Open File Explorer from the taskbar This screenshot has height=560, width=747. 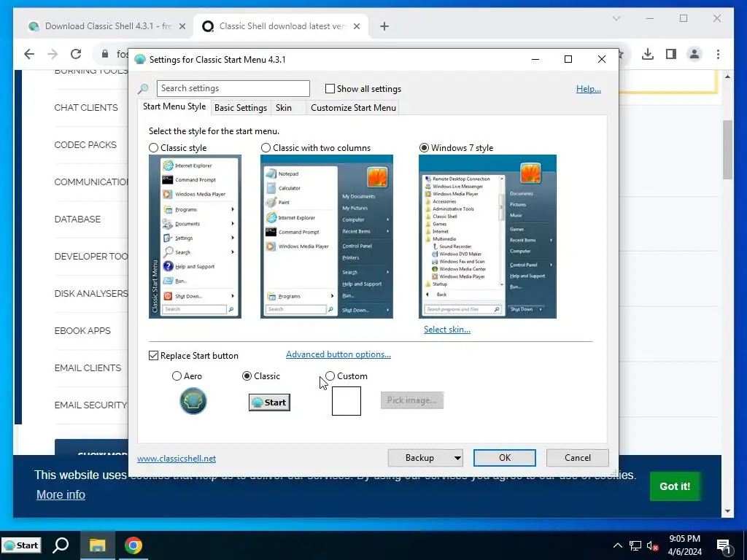pyautogui.click(x=97, y=545)
